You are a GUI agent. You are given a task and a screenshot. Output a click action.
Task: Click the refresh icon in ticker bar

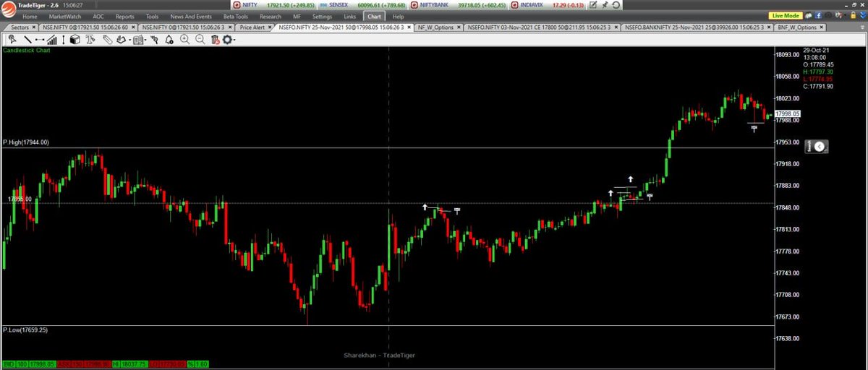coord(616,4)
